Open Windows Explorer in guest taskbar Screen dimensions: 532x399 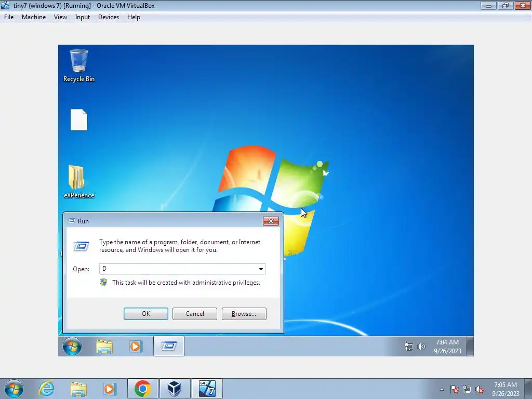click(x=104, y=347)
